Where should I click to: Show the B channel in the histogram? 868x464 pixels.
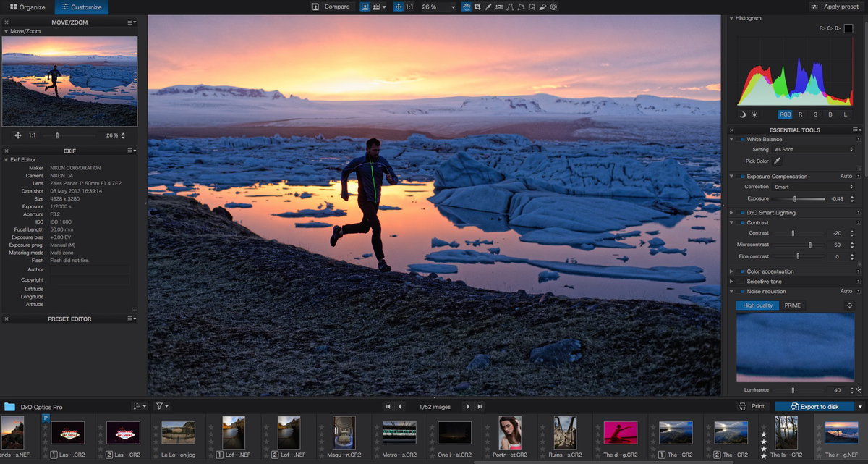[x=830, y=114]
